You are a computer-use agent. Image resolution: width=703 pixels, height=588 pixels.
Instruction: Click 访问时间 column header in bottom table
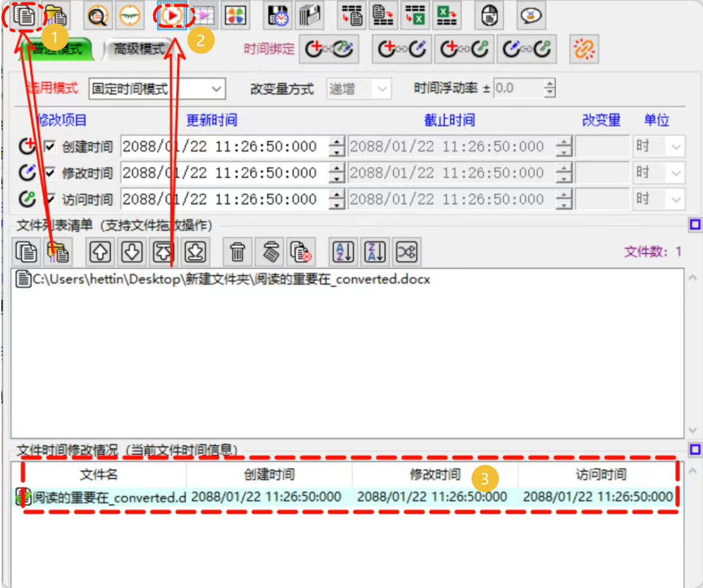601,474
